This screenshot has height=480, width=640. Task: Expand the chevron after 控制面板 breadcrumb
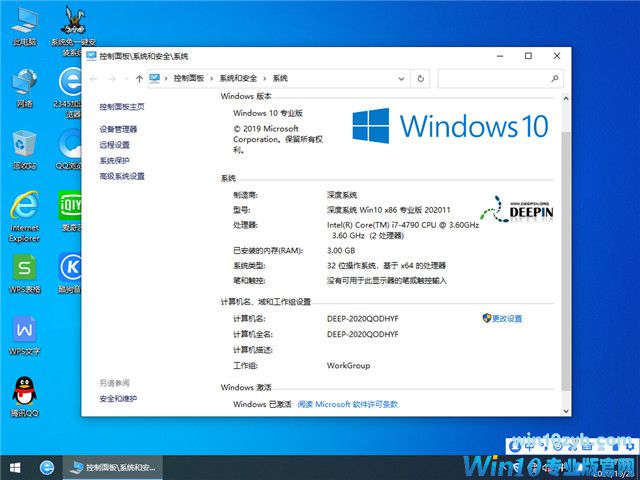(211, 78)
